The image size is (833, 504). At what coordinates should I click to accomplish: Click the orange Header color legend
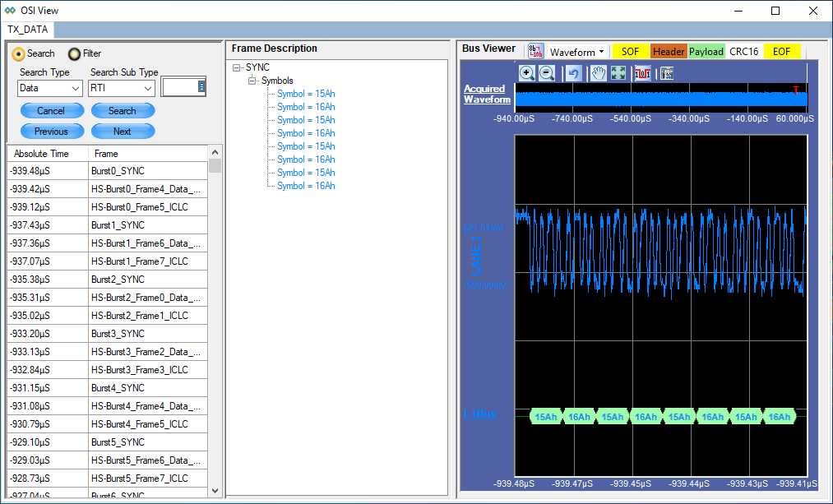point(669,52)
